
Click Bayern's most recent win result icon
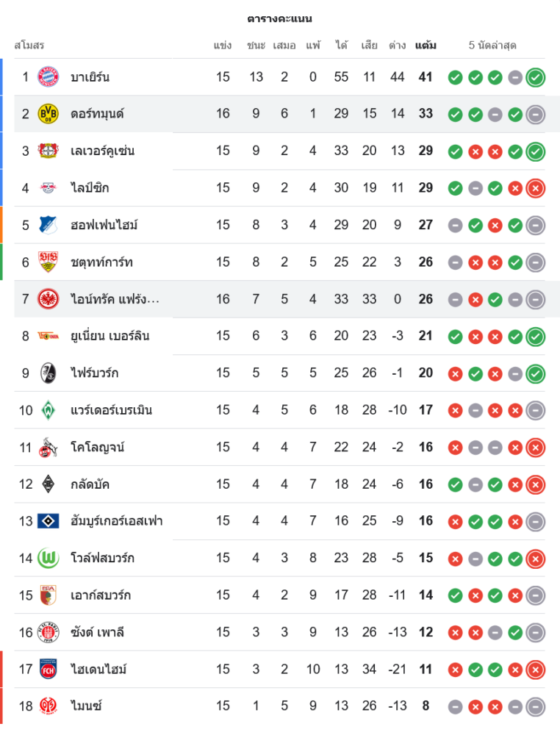coord(536,77)
